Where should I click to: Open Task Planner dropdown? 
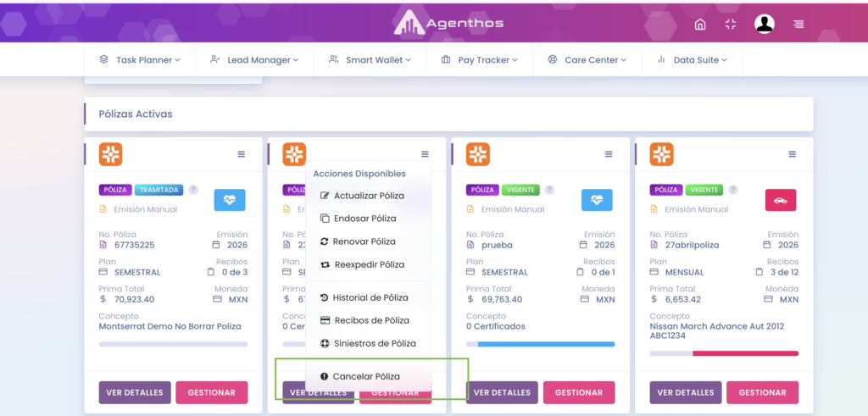[x=140, y=60]
